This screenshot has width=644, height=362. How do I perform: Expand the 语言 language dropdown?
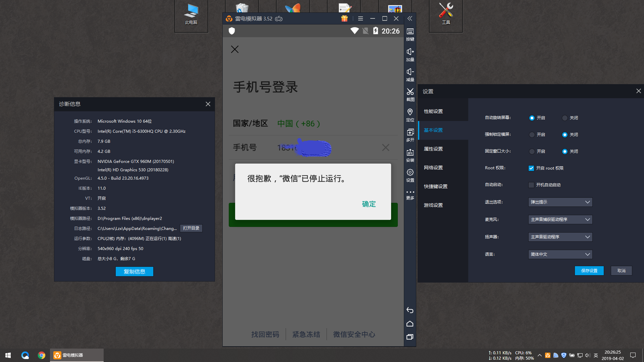pyautogui.click(x=560, y=254)
